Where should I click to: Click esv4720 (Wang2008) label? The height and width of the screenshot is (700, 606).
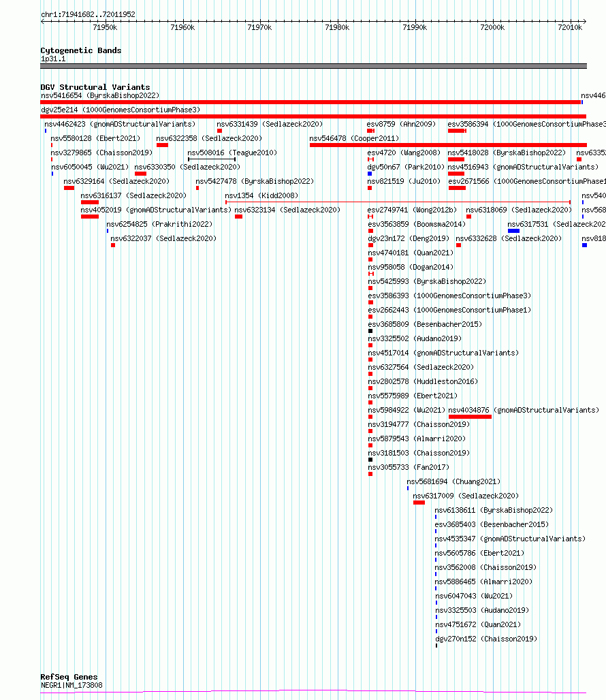coord(404,153)
